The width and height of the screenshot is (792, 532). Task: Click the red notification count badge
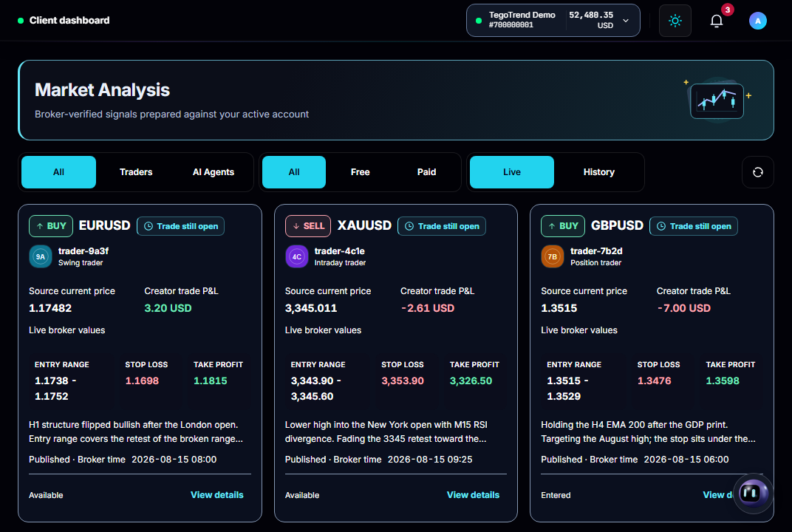pos(727,10)
